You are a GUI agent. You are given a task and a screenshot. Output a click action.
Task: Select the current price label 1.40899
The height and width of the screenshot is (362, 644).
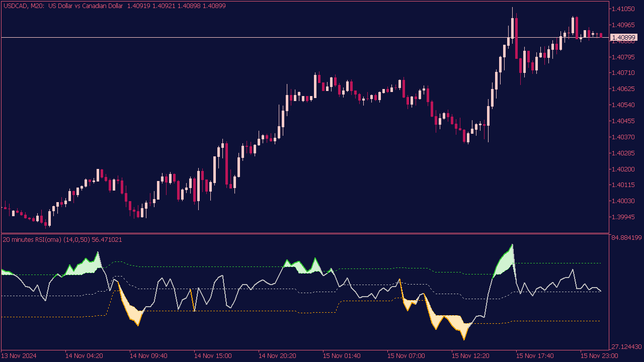(x=624, y=37)
